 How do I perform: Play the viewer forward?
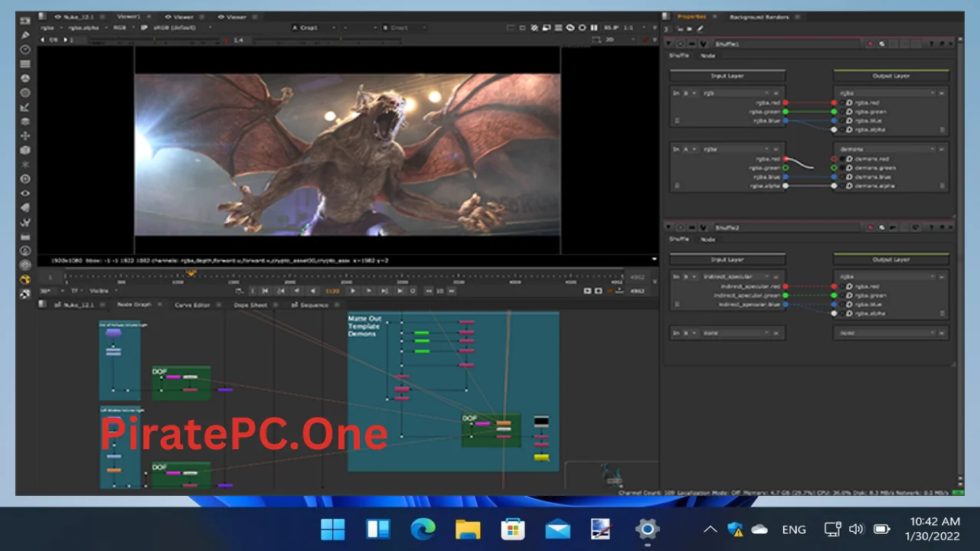pos(352,291)
